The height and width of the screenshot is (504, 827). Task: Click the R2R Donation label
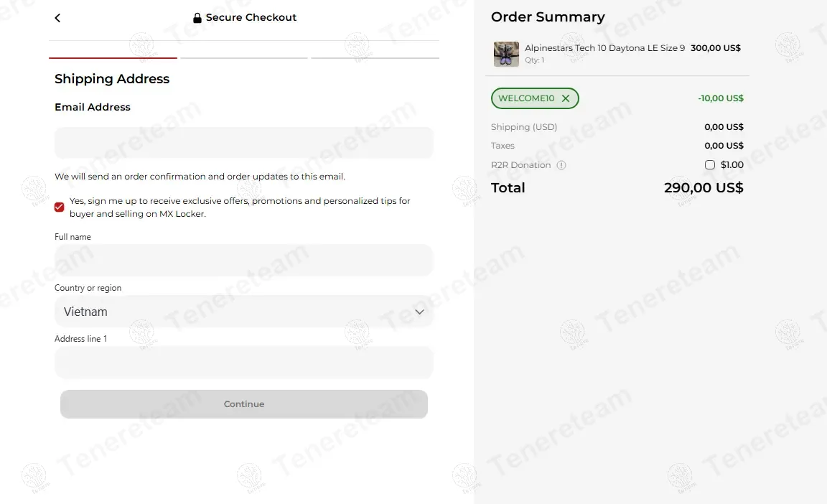pos(520,165)
